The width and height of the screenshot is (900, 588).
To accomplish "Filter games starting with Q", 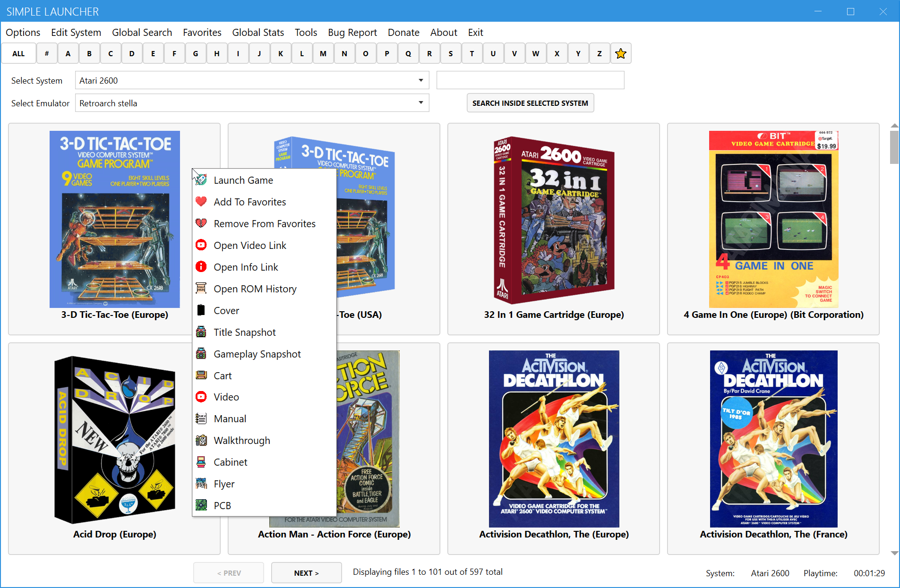I will coord(408,53).
